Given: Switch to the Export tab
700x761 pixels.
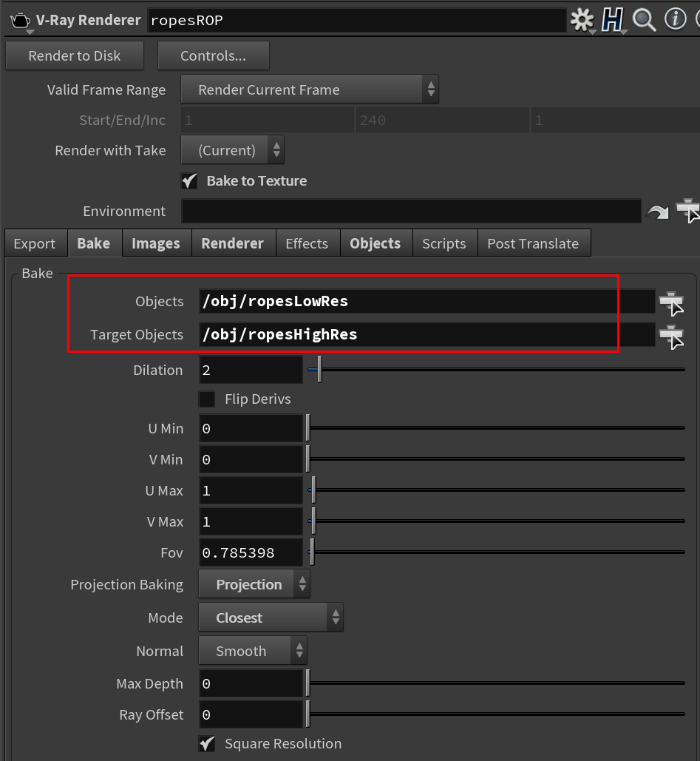Looking at the screenshot, I should 35,243.
